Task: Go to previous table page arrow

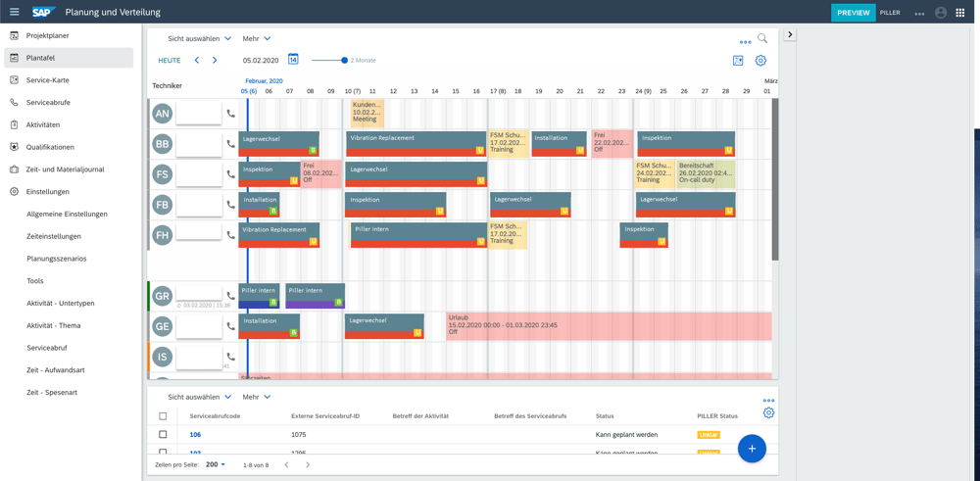Action: pyautogui.click(x=286, y=464)
